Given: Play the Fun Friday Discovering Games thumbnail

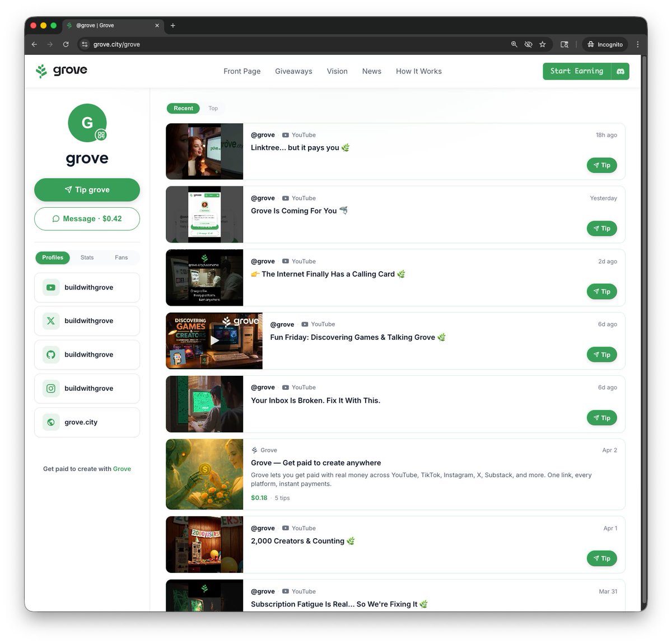Looking at the screenshot, I should 214,340.
